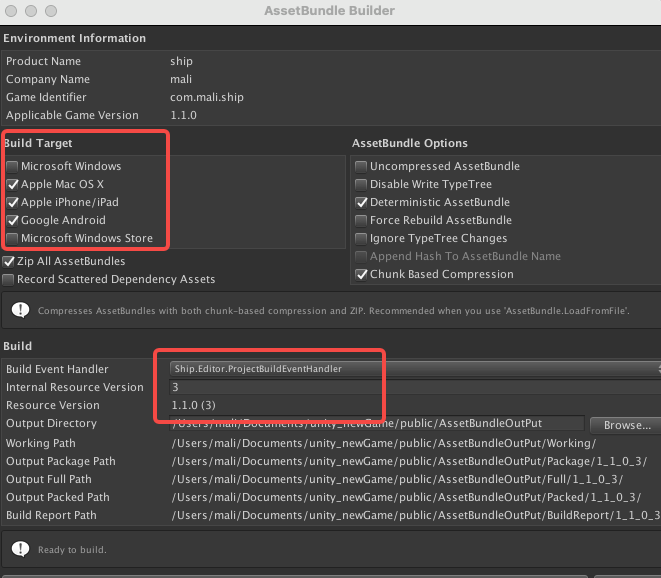
Task: Toggle Zip All AssetBundles checkbox
Action: (x=8, y=262)
